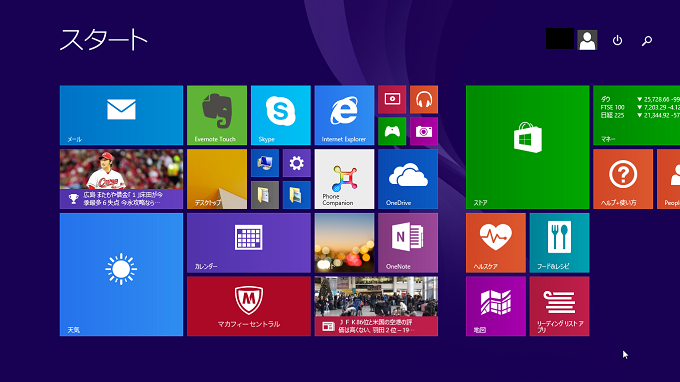Screen dimensions: 680x382
Task: Open the Money (マネー) stock tile
Action: [636, 115]
